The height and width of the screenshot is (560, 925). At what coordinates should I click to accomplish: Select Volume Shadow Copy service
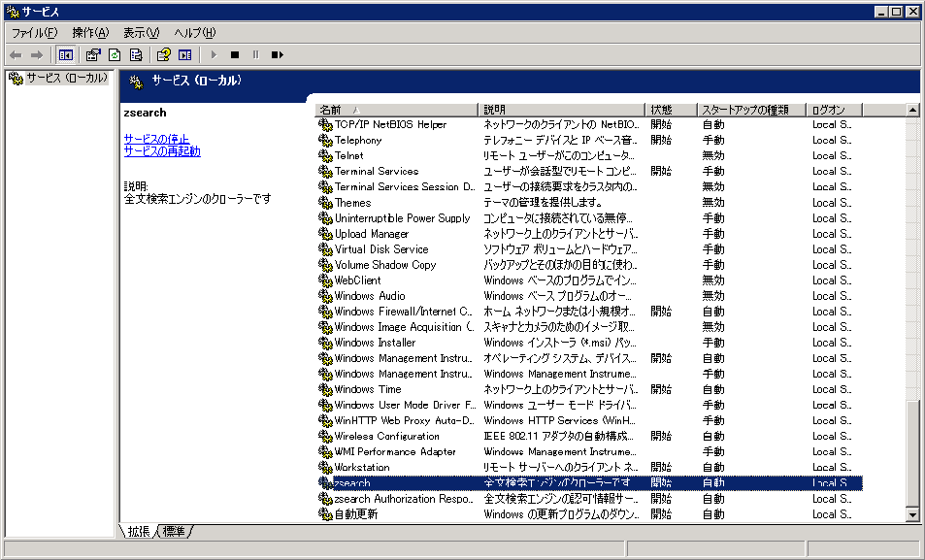[x=589, y=264]
